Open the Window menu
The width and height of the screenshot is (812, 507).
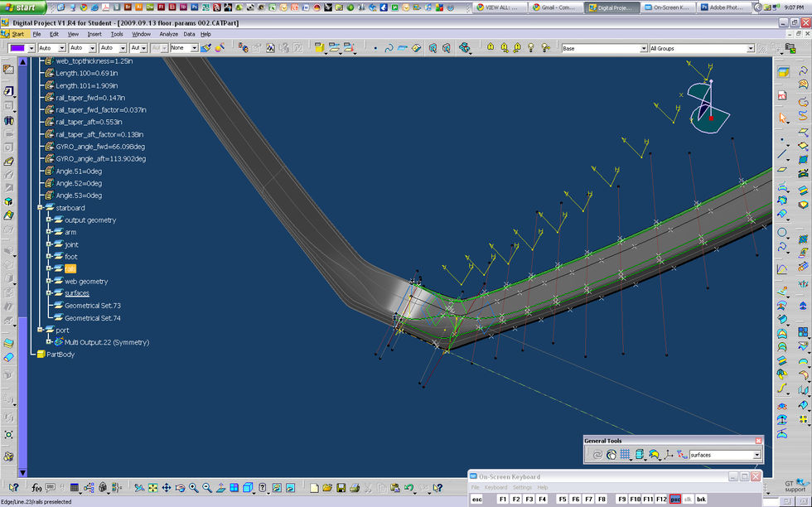click(x=141, y=34)
